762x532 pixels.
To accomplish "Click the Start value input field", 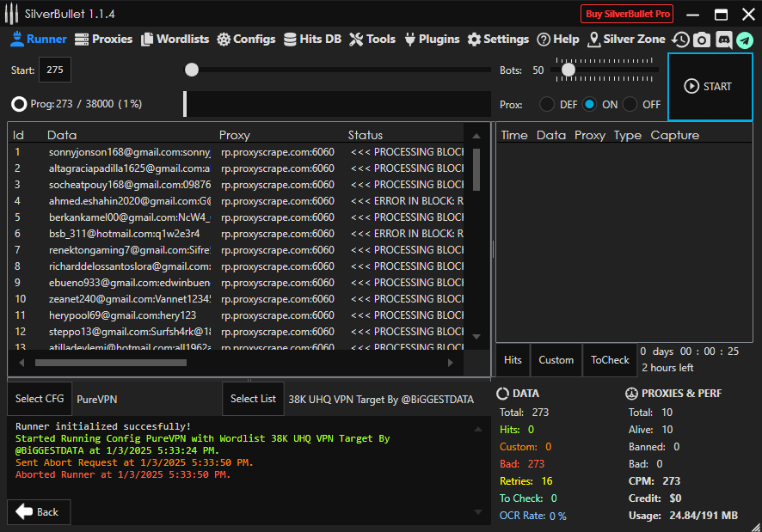I will click(55, 70).
